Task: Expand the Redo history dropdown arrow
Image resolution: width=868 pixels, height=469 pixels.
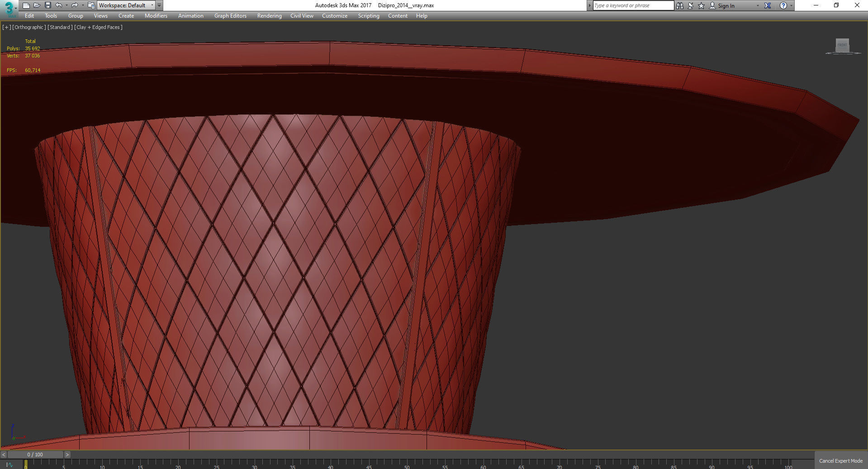Action: 83,5
